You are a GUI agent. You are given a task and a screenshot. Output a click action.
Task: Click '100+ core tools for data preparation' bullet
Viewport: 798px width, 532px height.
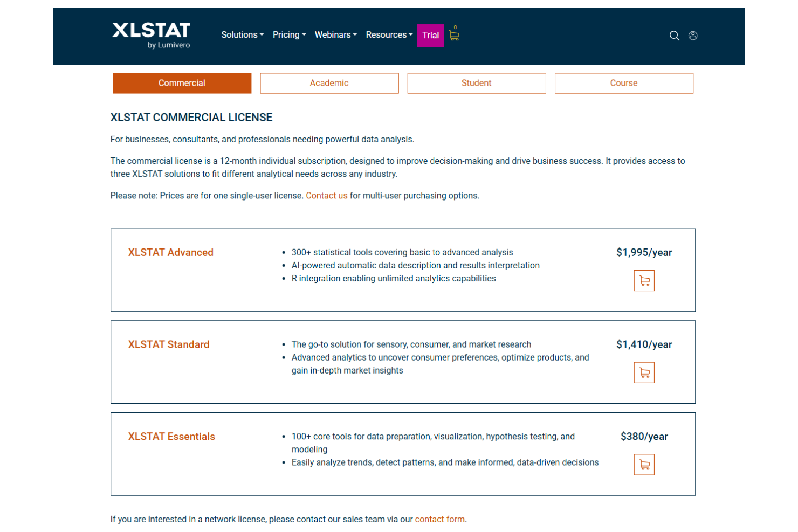(433, 443)
